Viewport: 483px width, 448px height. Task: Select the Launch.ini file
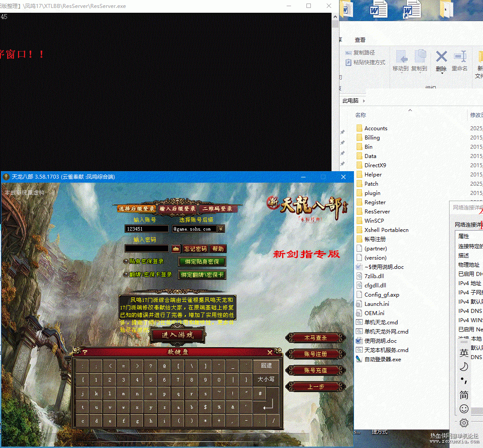point(373,304)
